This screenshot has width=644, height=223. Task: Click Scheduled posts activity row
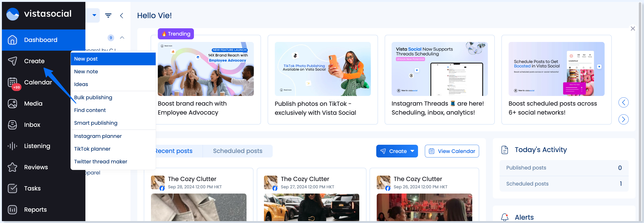pyautogui.click(x=564, y=184)
